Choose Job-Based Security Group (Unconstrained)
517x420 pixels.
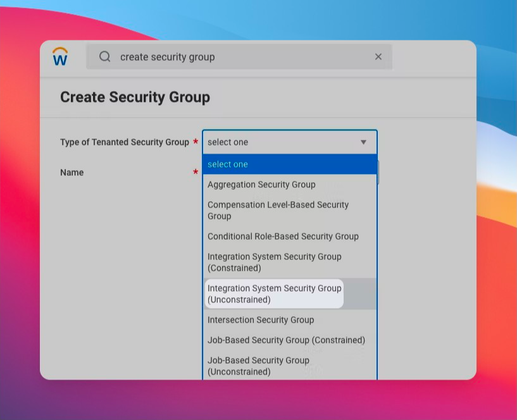[x=258, y=366]
